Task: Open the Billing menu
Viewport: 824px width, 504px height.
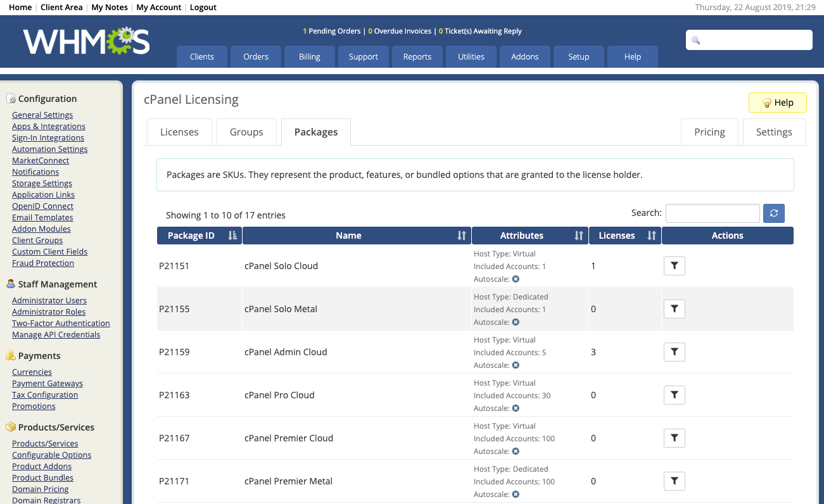Action: click(310, 56)
